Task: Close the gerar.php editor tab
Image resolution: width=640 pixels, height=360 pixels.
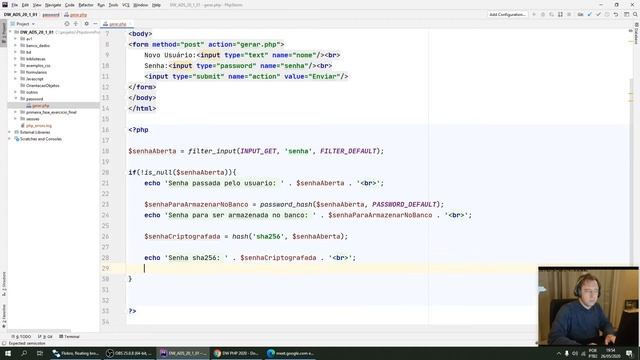Action: pos(131,24)
